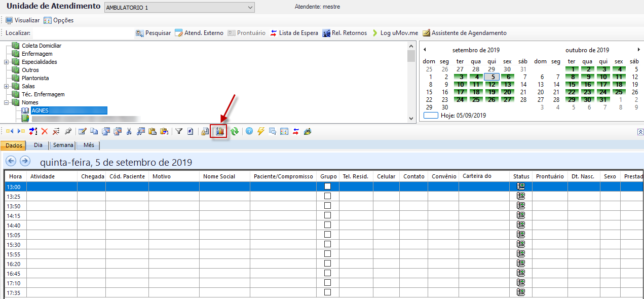Click the Hoje: 05/09/2019 today link
Screen dimensions: 644x299
[x=463, y=116]
